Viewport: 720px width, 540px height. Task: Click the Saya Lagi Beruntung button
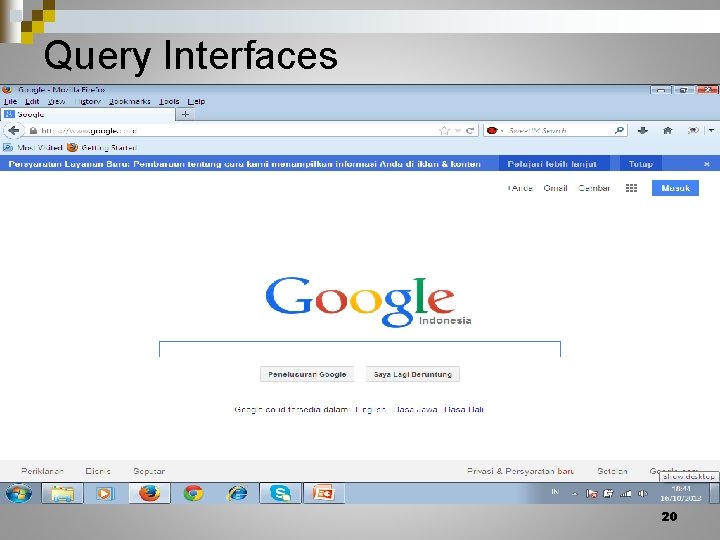(x=413, y=374)
